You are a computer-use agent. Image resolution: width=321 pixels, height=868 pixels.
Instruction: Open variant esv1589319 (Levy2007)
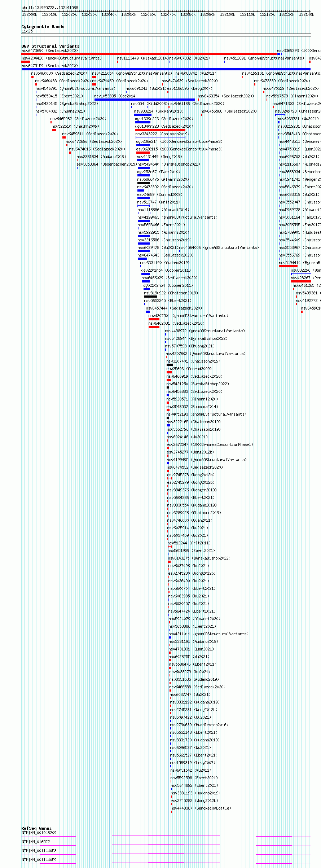193,763
